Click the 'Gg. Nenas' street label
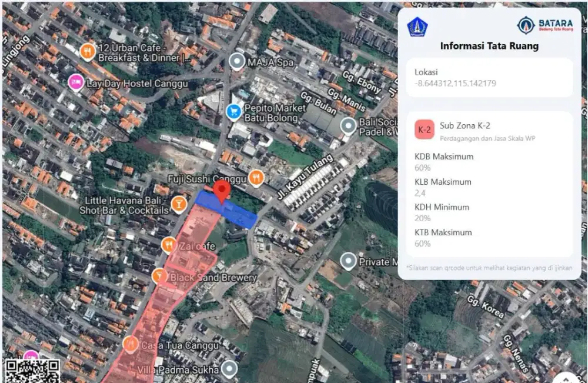 515,354
